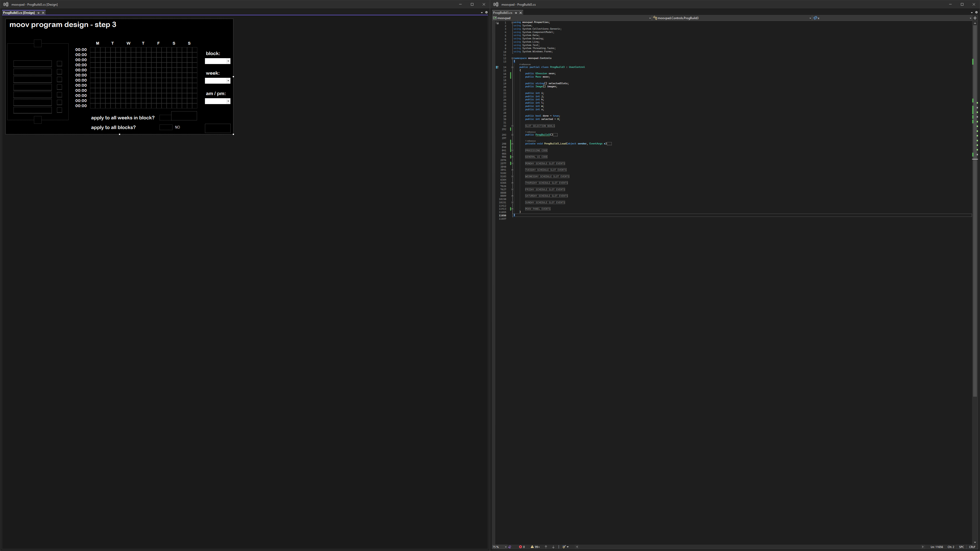Viewport: 980px width, 551px height.
Task: Open the block combo box in designer
Action: [x=218, y=61]
